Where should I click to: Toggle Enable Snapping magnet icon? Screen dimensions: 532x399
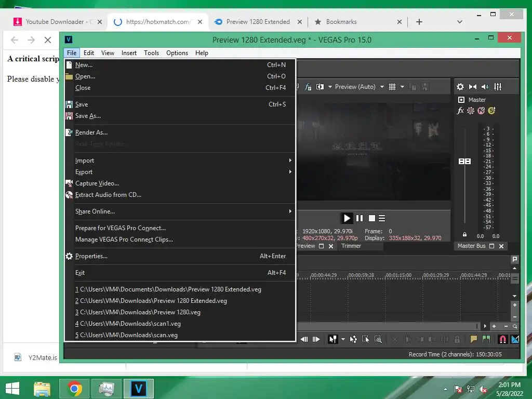click(503, 339)
